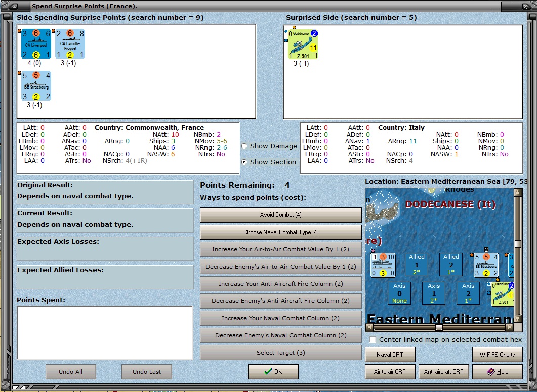537x392 pixels.
Task: Click the map horizontal scrollbar left arrow
Action: [369, 327]
